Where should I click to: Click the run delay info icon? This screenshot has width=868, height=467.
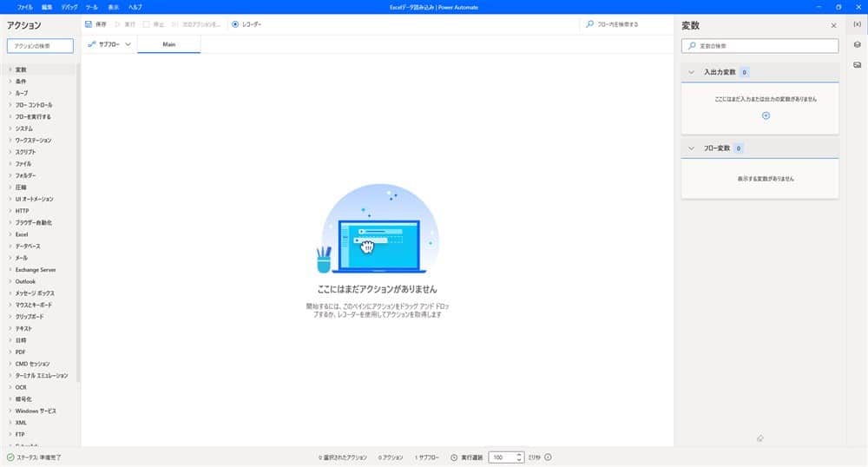click(548, 457)
